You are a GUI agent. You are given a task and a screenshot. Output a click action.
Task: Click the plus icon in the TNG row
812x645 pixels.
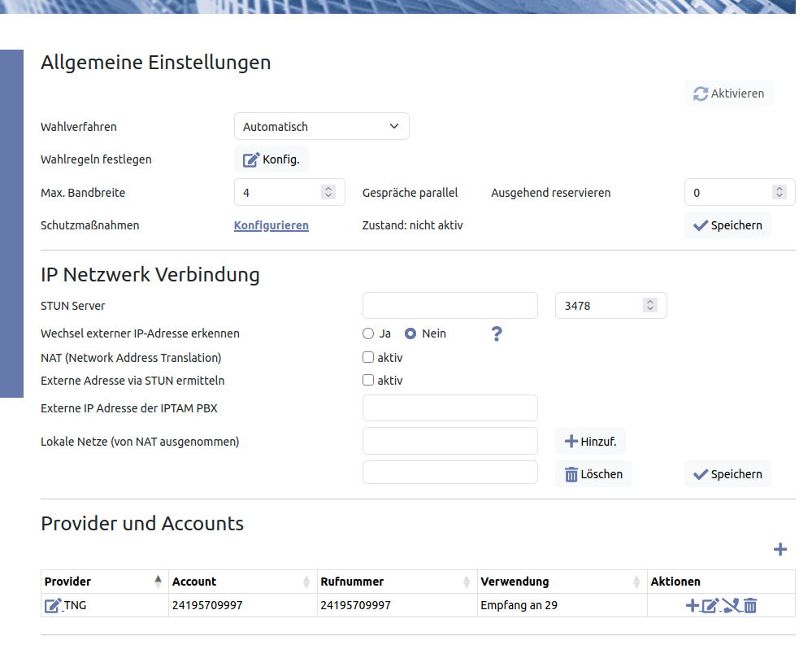692,605
